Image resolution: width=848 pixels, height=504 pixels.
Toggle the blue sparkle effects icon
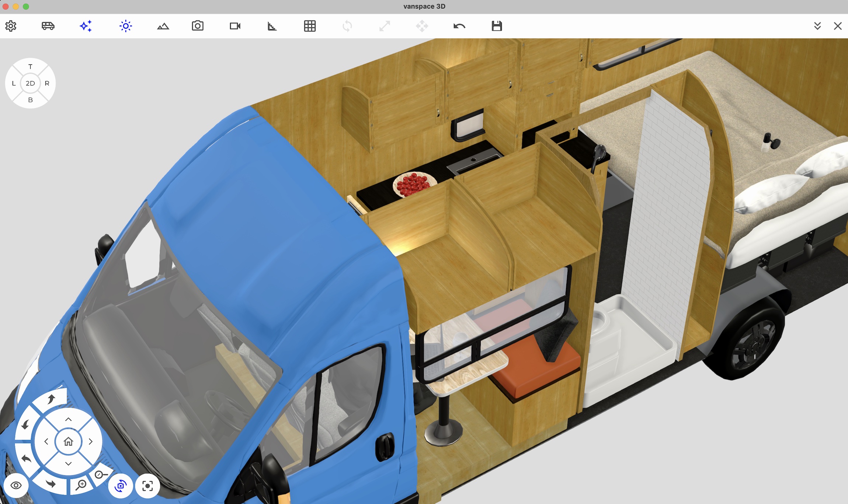[86, 26]
